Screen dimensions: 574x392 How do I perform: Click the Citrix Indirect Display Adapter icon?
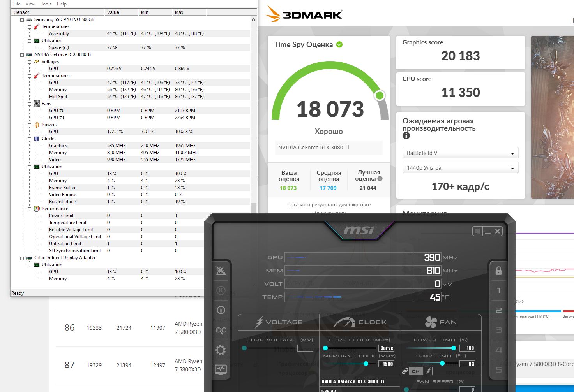tap(29, 258)
